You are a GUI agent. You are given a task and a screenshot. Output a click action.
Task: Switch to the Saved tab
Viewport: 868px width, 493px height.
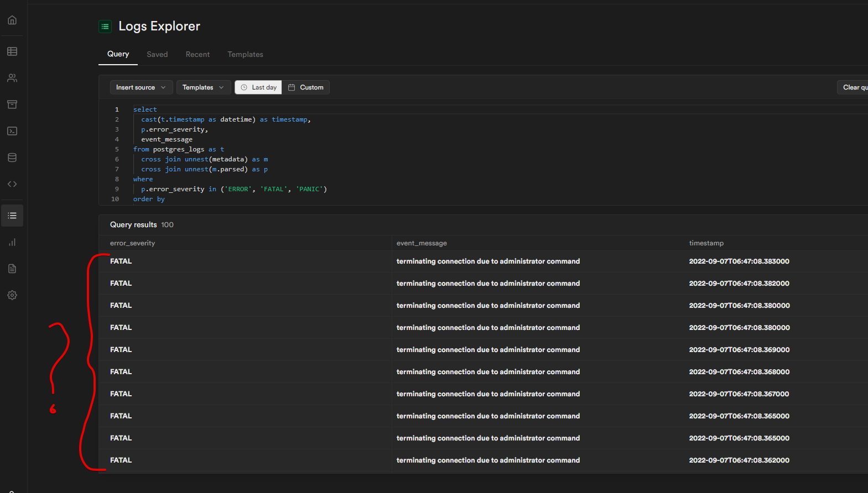point(157,54)
